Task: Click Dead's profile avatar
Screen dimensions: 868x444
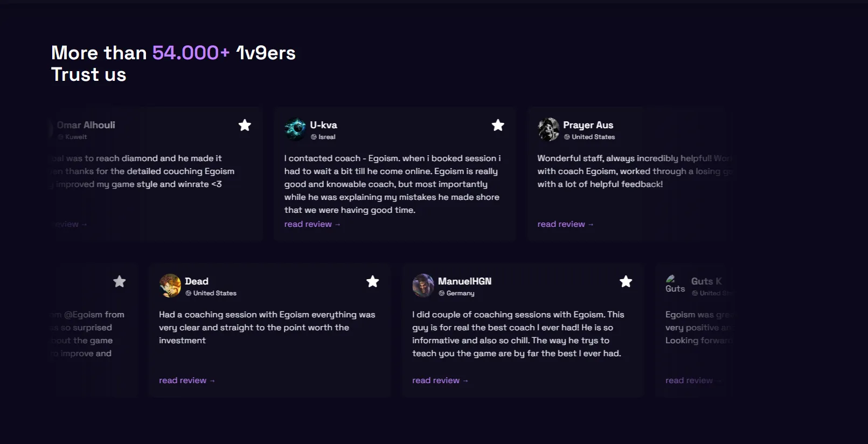Action: click(x=170, y=286)
